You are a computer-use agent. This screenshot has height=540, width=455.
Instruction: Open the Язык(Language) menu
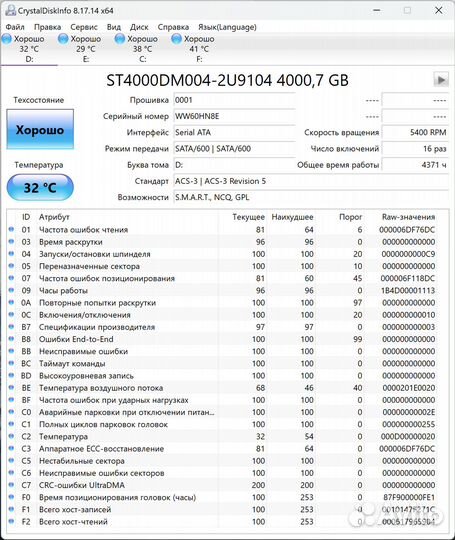click(x=227, y=27)
